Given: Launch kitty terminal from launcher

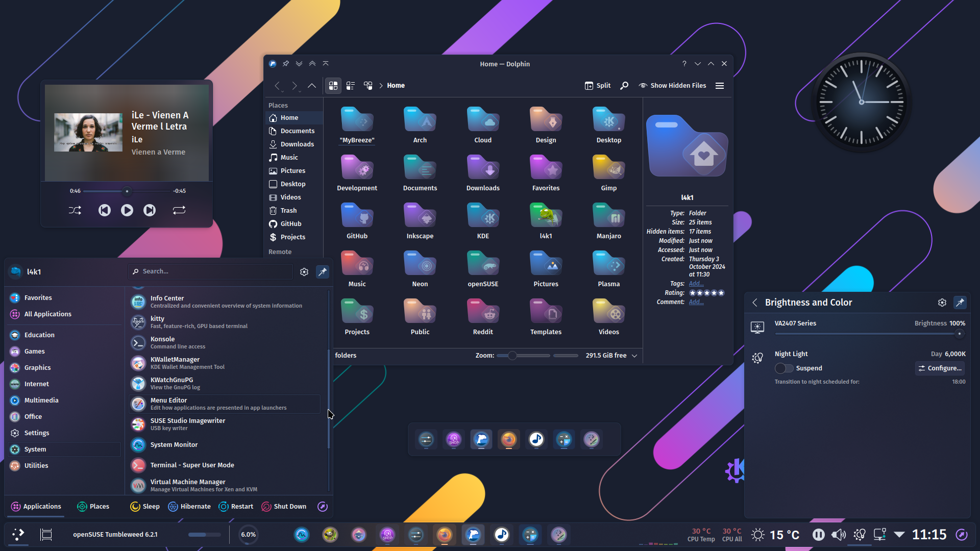Looking at the screenshot, I should 225,322.
